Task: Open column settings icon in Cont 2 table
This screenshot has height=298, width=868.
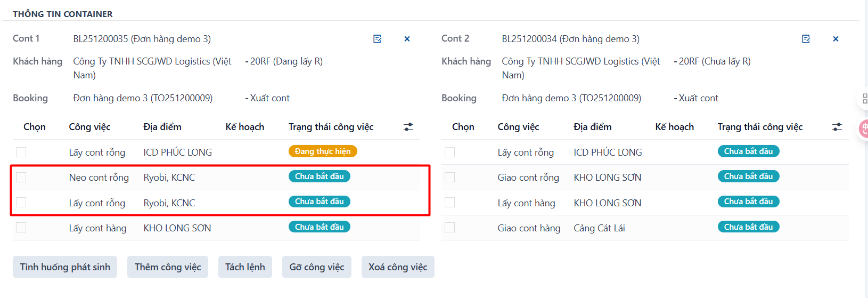Action: (837, 127)
